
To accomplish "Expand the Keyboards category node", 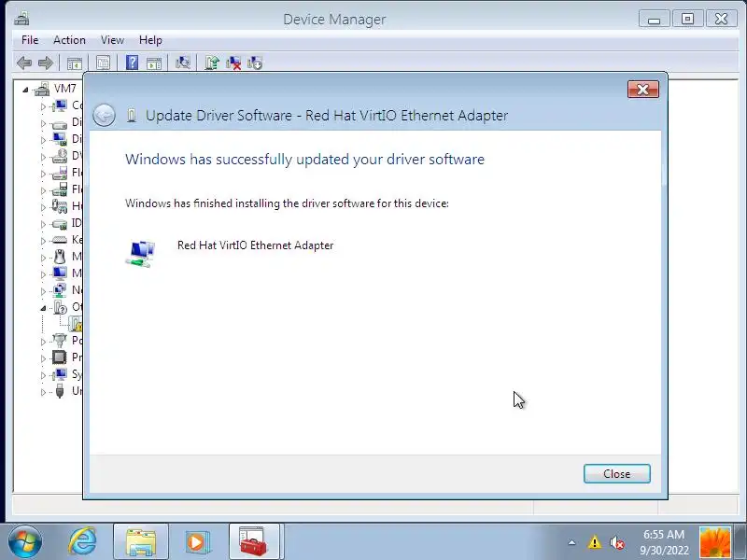I will 43,241.
